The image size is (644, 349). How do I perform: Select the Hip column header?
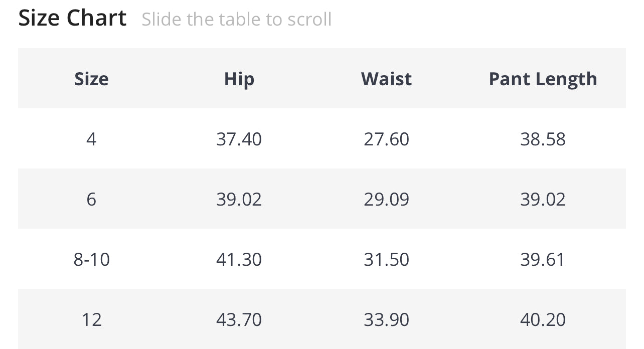(239, 79)
